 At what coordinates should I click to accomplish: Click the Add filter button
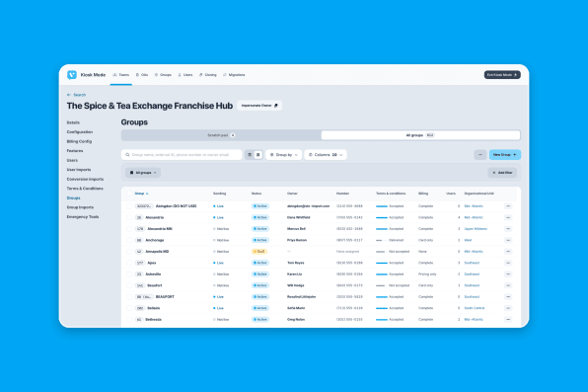pyautogui.click(x=502, y=173)
